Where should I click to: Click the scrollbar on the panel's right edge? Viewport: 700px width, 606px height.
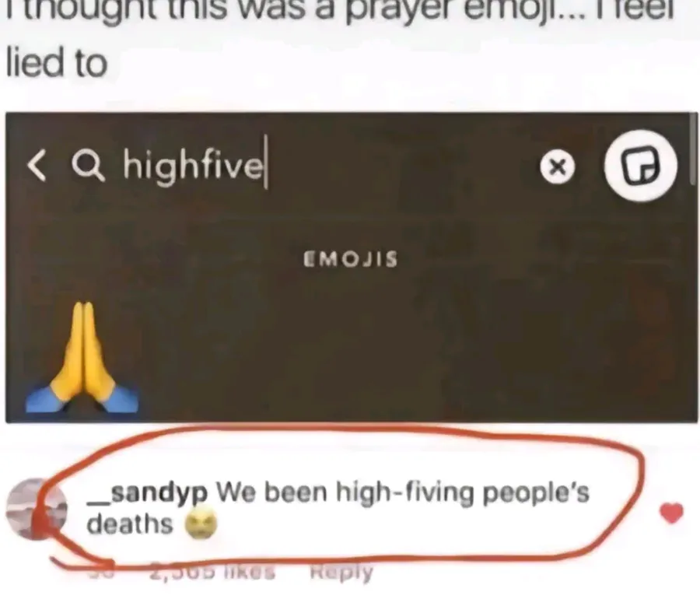click(693, 147)
